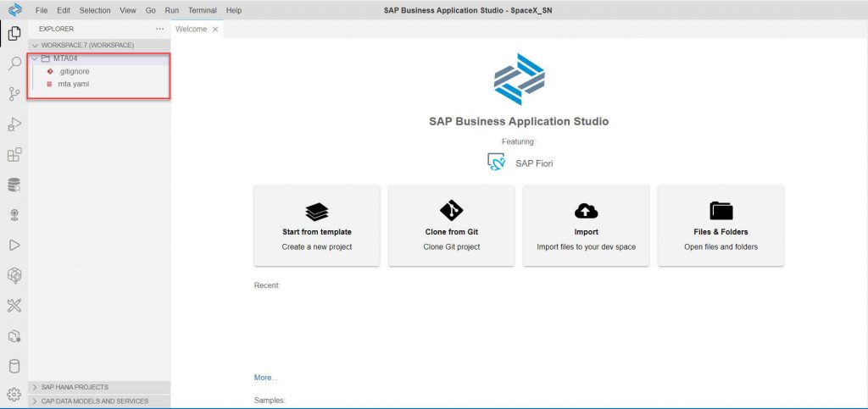Expand the SAP HANA PROJECTS section
Image resolution: width=868 pixels, height=409 pixels.
pyautogui.click(x=99, y=387)
